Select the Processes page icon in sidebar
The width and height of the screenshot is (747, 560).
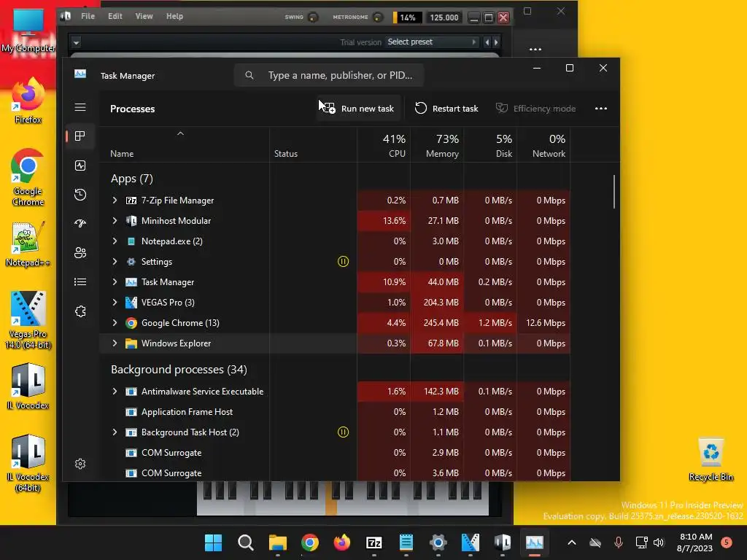(80, 136)
